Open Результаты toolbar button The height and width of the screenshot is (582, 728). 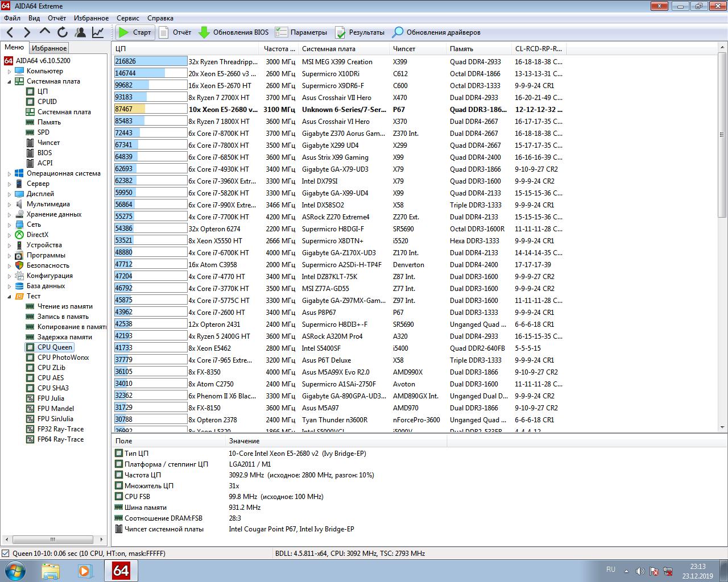click(x=359, y=32)
